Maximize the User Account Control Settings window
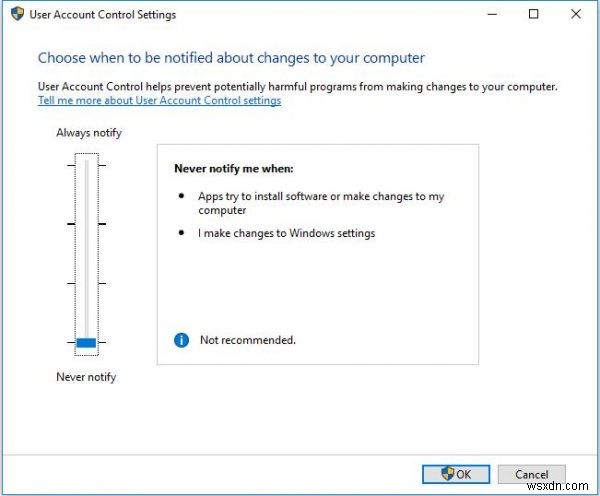This screenshot has width=600, height=496. click(x=534, y=14)
